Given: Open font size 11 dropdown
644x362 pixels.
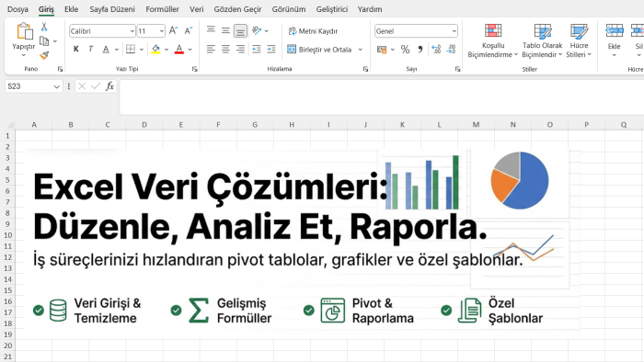Looking at the screenshot, I should [x=161, y=31].
